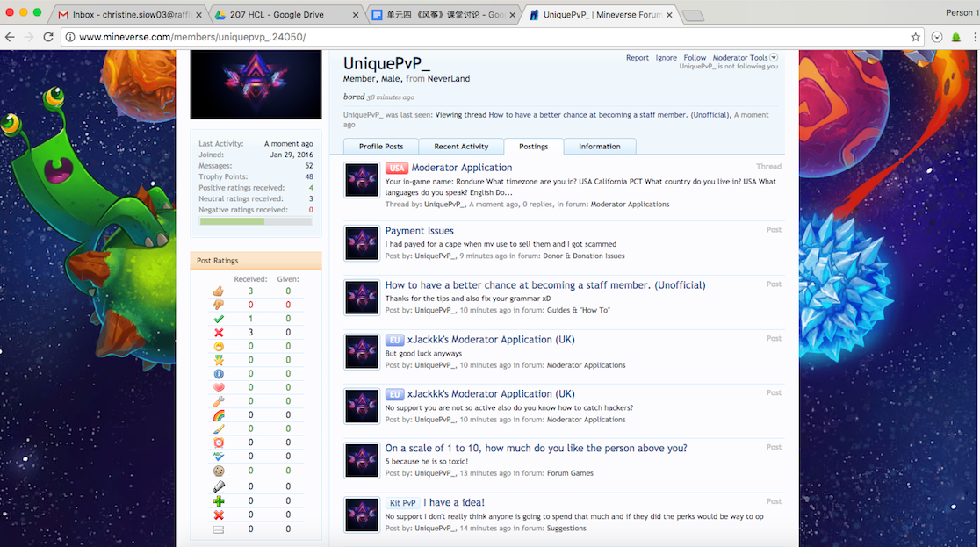Open the 'On a scale of 1 to 10' post
The image size is (980, 547).
(536, 449)
